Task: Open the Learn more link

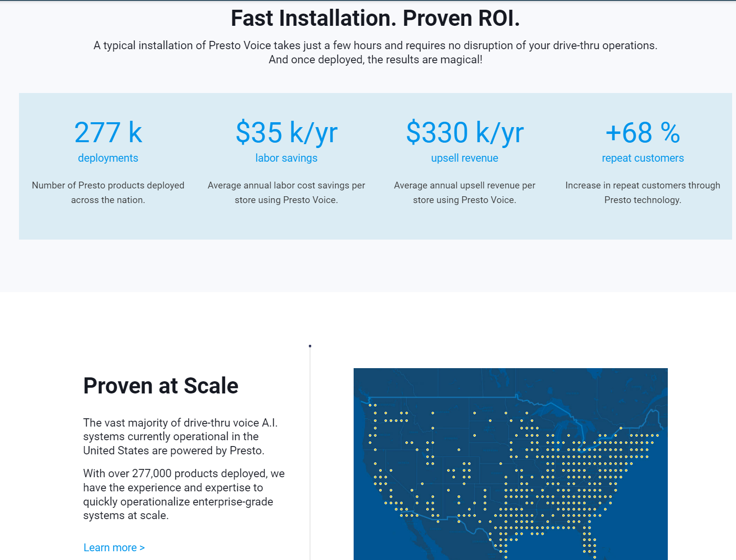Action: [x=114, y=548]
